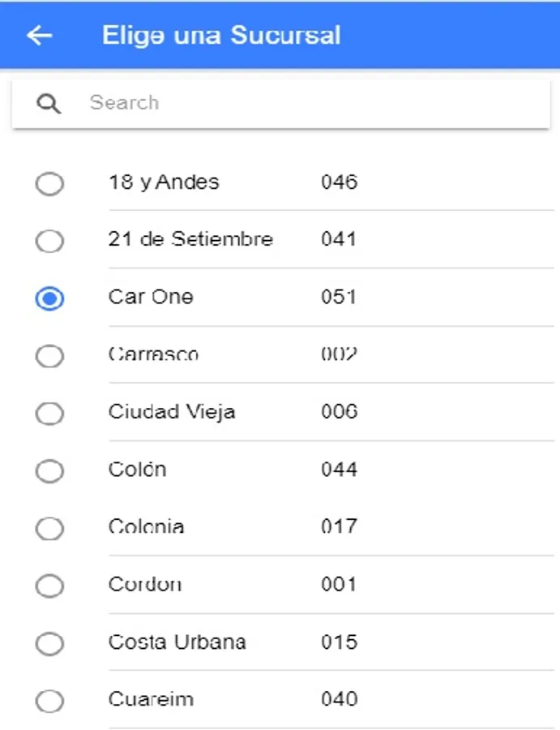Click the back arrow icon
The height and width of the screenshot is (730, 560).
[39, 36]
